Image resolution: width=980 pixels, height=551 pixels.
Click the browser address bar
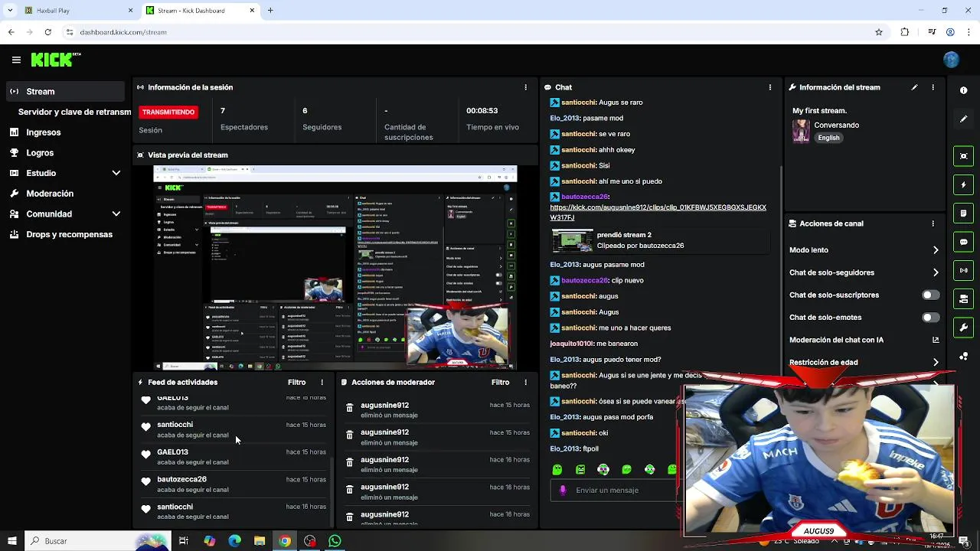[x=475, y=32]
